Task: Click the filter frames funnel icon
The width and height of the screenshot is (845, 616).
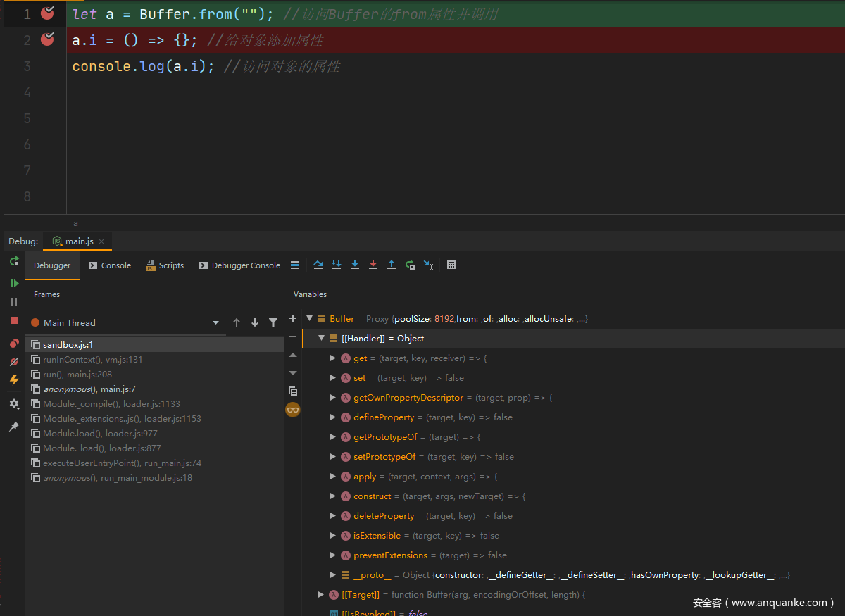Action: [x=273, y=322]
